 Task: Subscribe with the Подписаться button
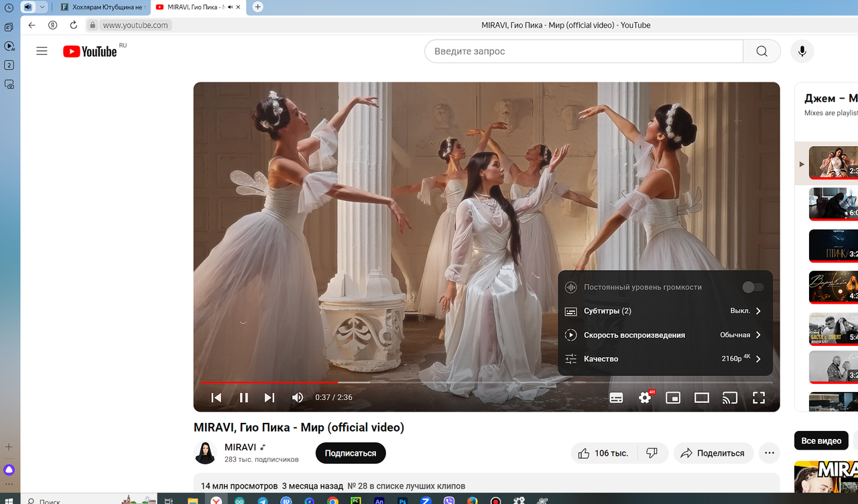[x=351, y=453]
